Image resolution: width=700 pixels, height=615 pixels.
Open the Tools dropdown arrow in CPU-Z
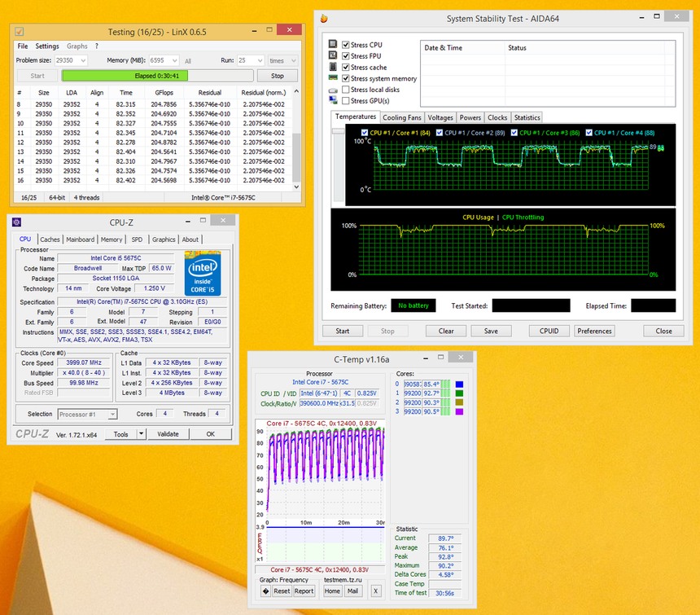tap(140, 433)
